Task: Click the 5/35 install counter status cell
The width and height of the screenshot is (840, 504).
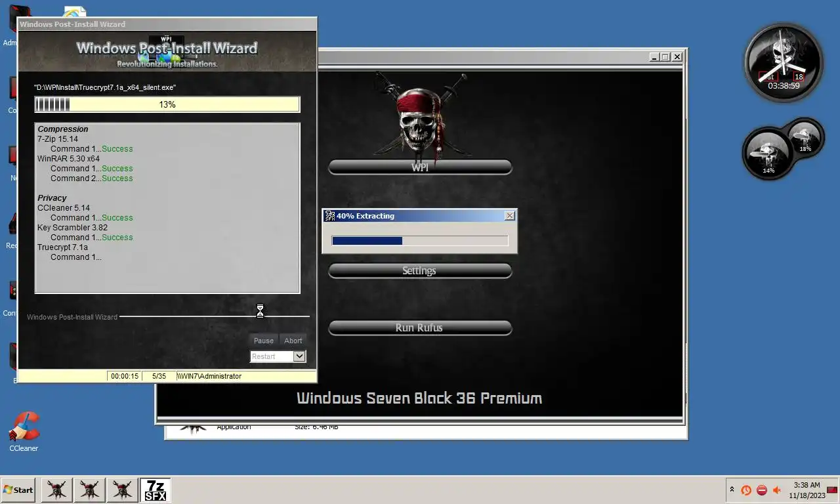Action: (159, 376)
